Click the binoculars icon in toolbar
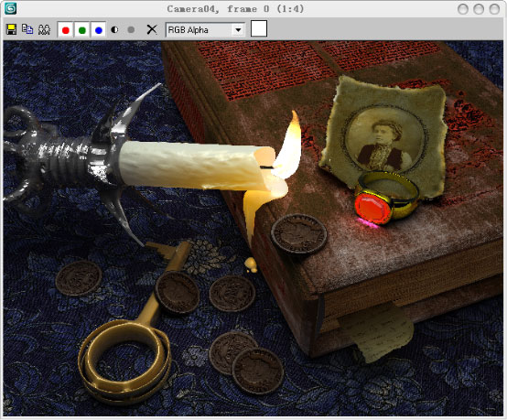This screenshot has width=507, height=420. click(44, 30)
